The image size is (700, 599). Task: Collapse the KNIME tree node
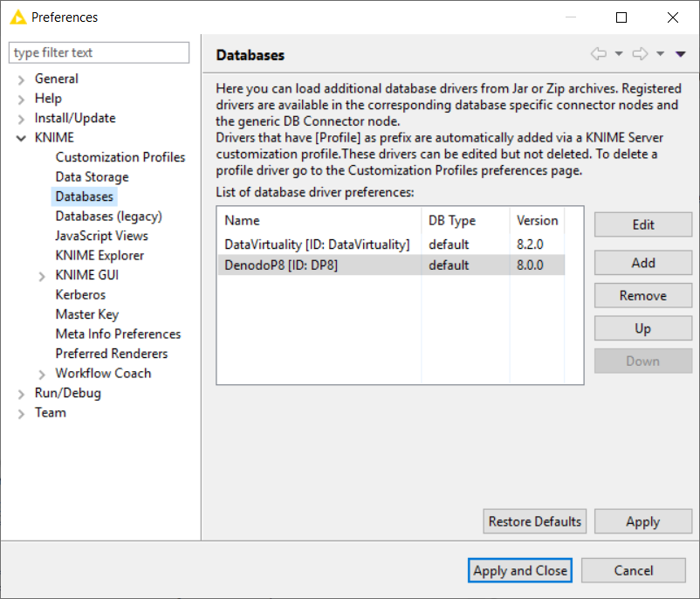click(x=21, y=139)
